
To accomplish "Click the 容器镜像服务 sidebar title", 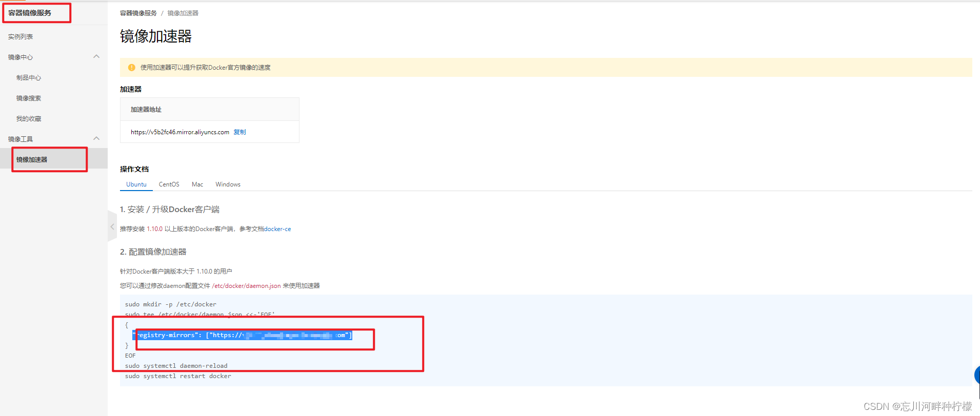I will (x=30, y=13).
